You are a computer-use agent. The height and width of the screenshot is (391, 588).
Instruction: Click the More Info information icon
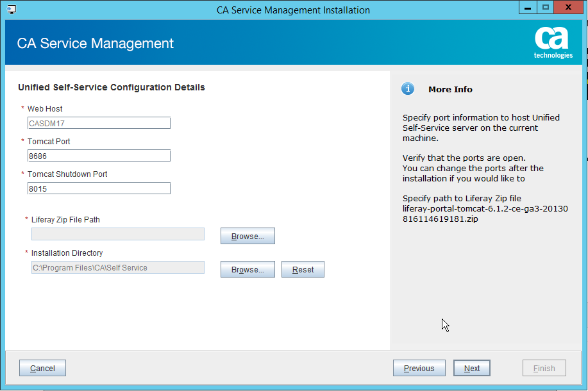point(408,89)
